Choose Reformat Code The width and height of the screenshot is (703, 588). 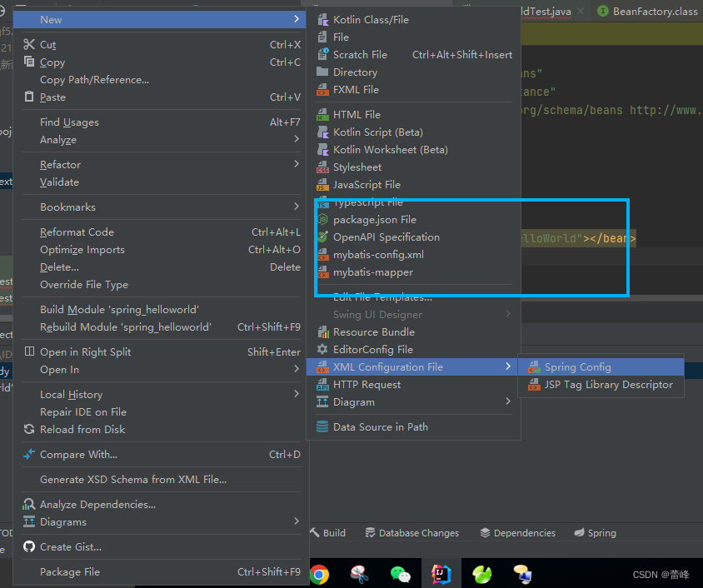[x=161, y=232]
